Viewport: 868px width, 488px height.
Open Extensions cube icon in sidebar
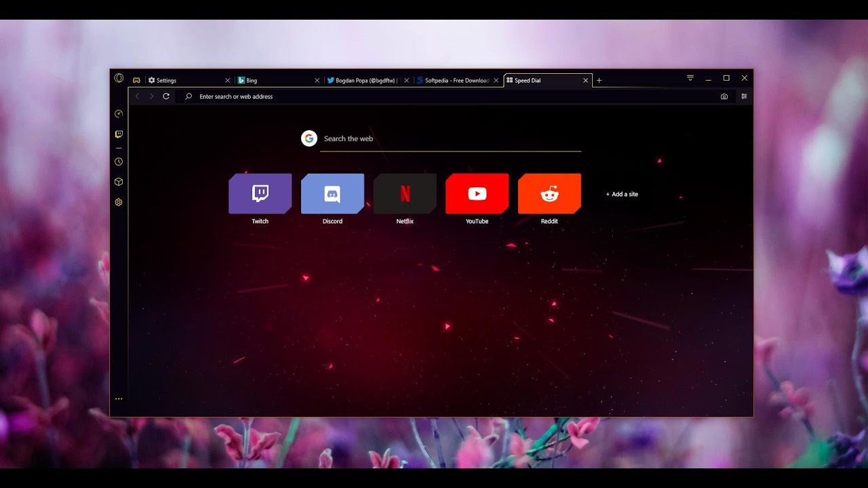(119, 182)
